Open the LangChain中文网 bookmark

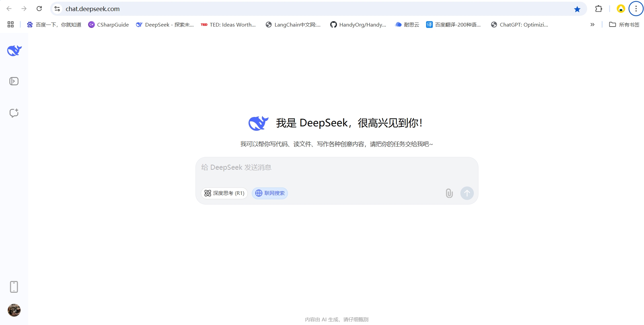tap(293, 25)
